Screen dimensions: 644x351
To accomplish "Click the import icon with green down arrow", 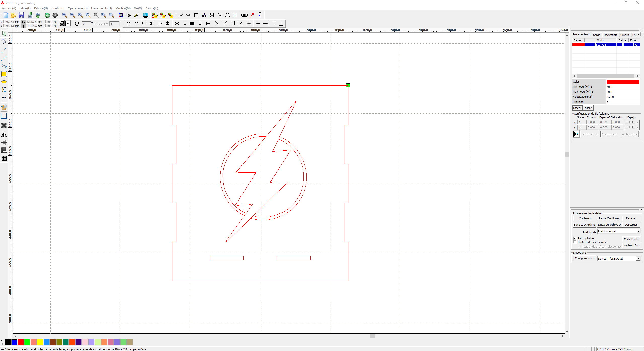I will coord(30,15).
